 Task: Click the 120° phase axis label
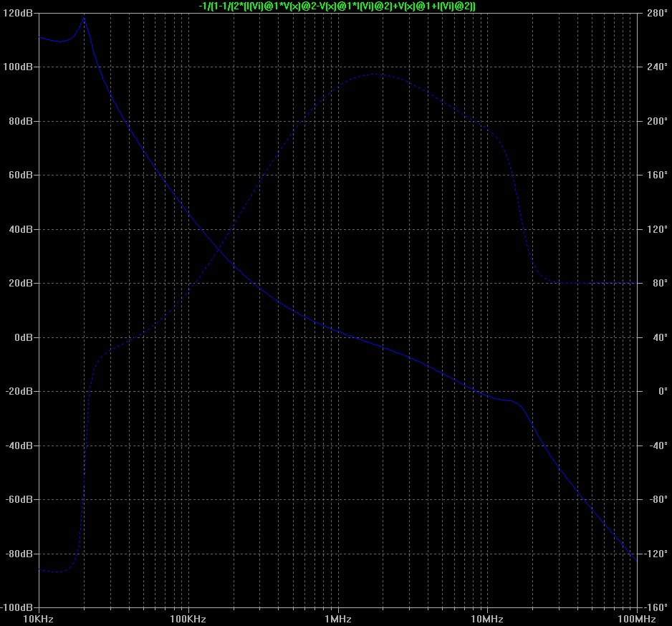[657, 229]
